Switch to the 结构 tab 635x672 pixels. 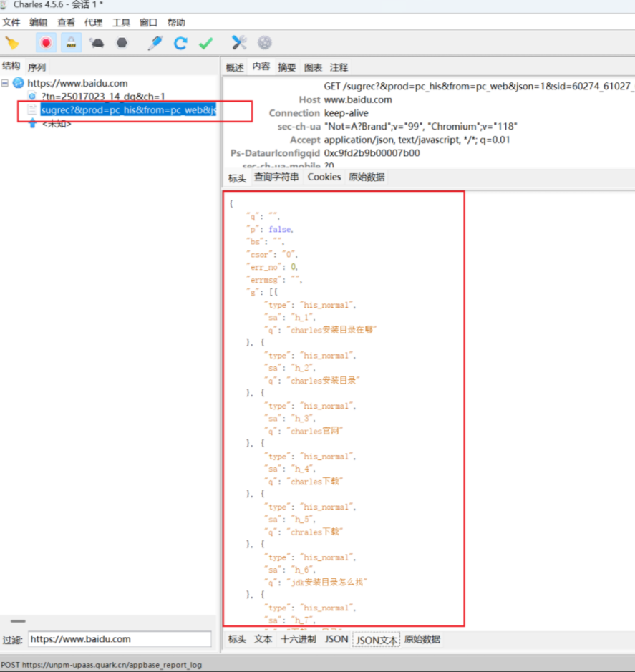pos(11,66)
